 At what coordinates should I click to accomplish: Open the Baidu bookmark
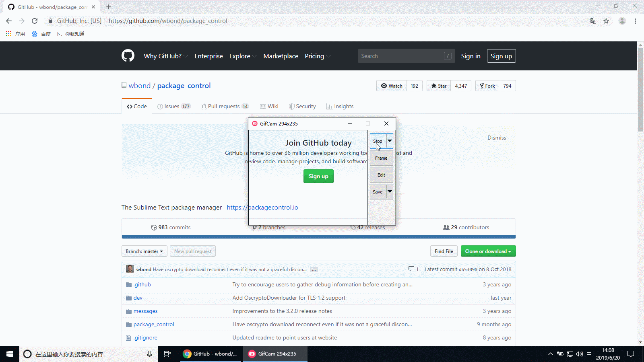click(x=58, y=34)
